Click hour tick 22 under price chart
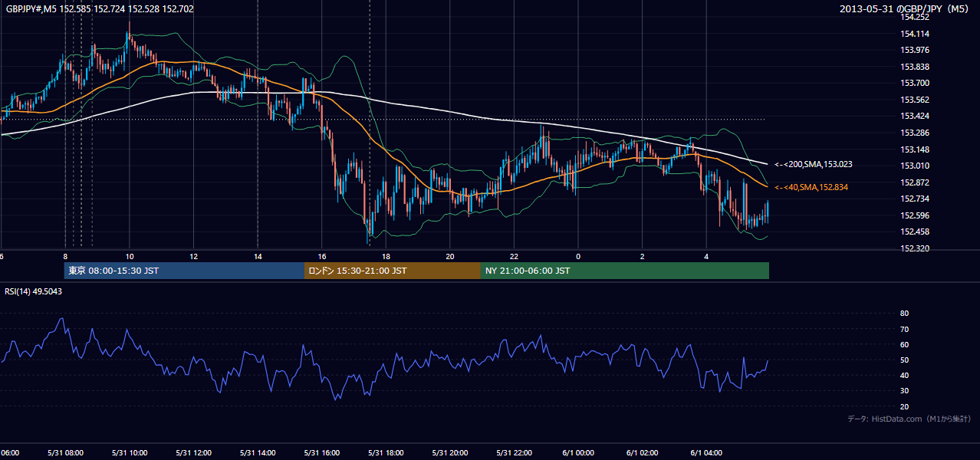This screenshot has height=460, width=980. pyautogui.click(x=514, y=256)
